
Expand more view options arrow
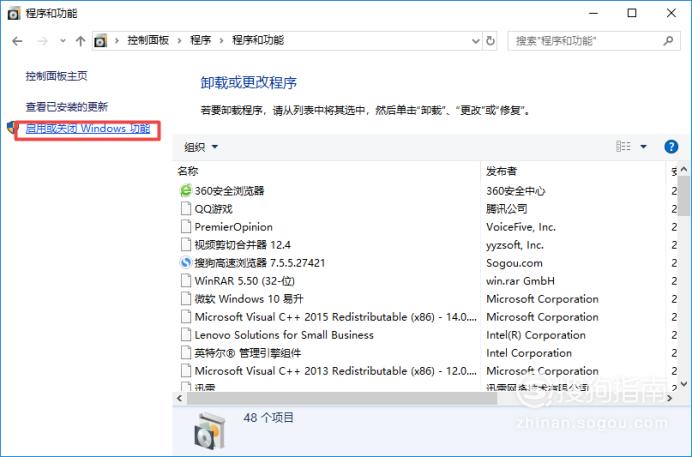click(644, 146)
